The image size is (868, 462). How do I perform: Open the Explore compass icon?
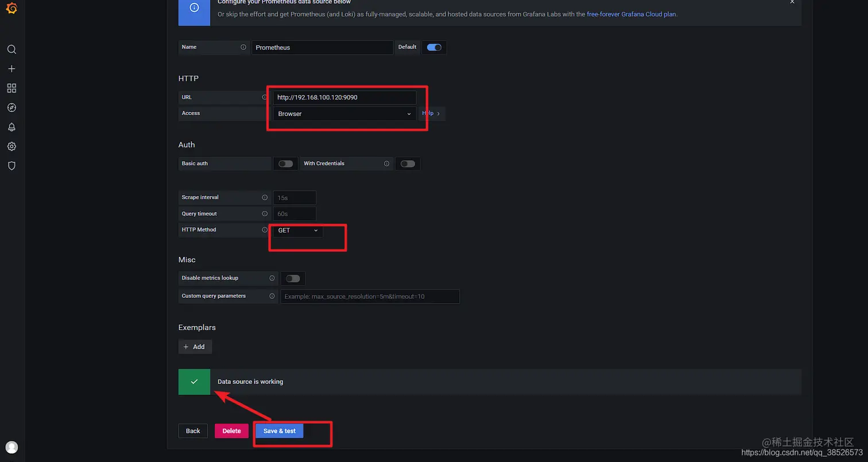click(11, 108)
